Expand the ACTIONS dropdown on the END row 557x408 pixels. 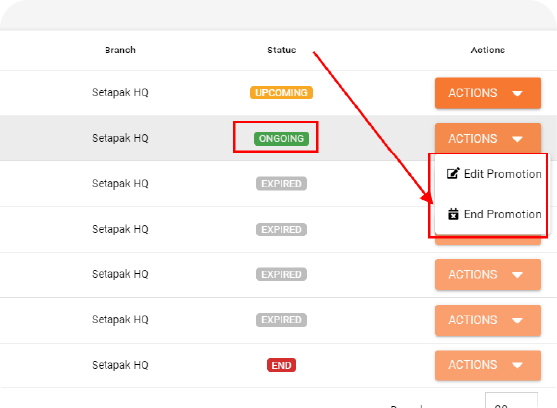(x=488, y=365)
